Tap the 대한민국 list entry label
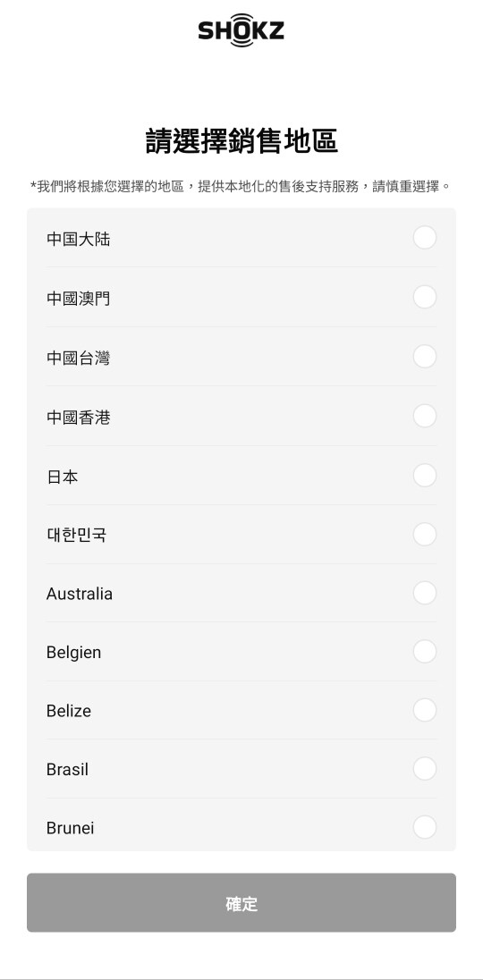 (x=76, y=536)
